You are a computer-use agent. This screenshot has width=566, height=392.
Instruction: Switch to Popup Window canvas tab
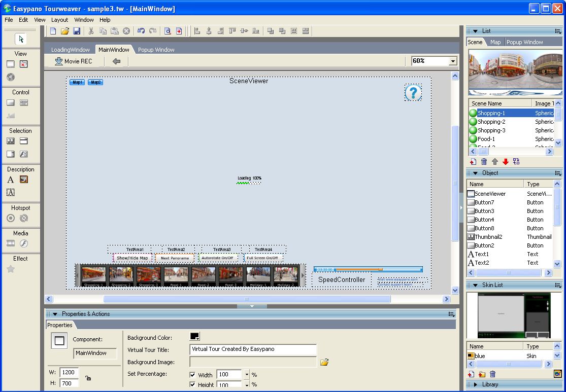pyautogui.click(x=156, y=50)
